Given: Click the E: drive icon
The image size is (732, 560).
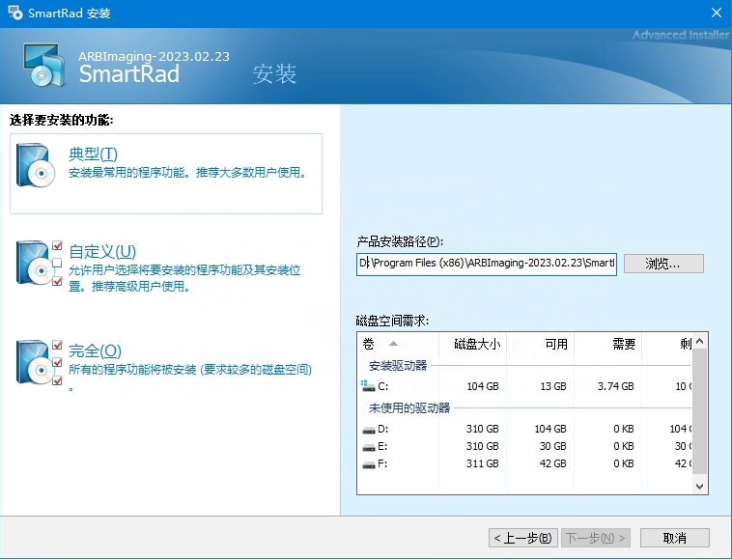Looking at the screenshot, I should [369, 447].
